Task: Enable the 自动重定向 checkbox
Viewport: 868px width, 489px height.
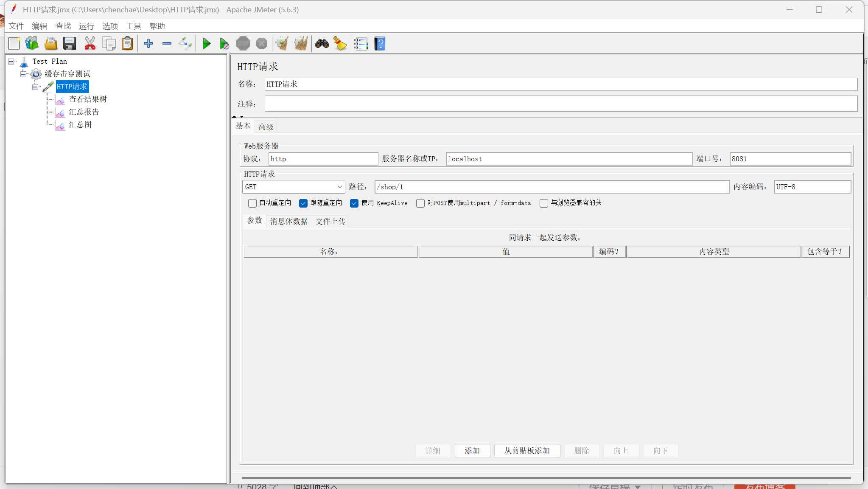Action: tap(252, 203)
